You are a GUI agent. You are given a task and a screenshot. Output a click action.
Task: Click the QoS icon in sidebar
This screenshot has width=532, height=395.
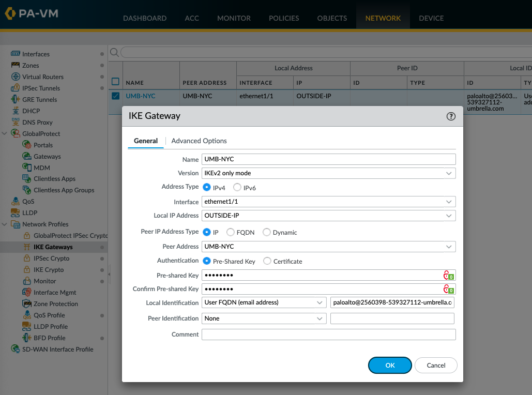[16, 202]
